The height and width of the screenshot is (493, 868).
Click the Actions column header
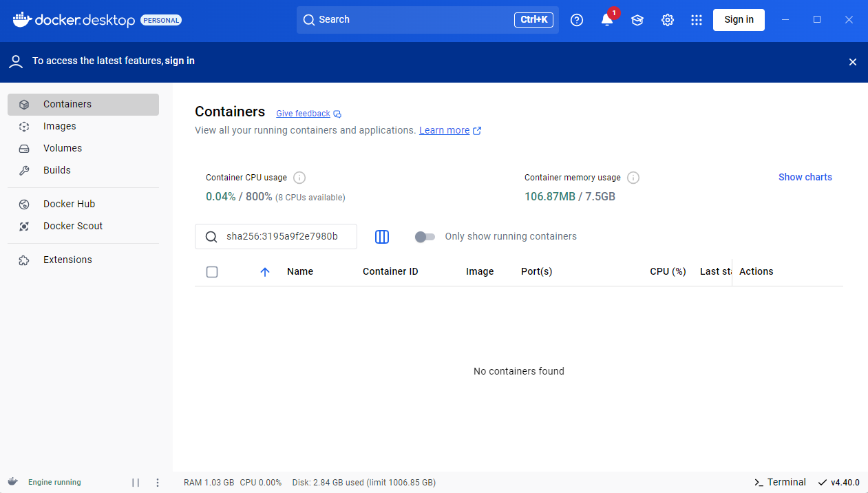coord(756,271)
